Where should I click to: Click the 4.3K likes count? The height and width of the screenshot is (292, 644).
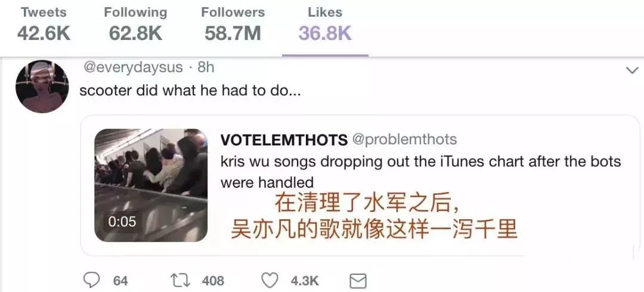coord(304,281)
